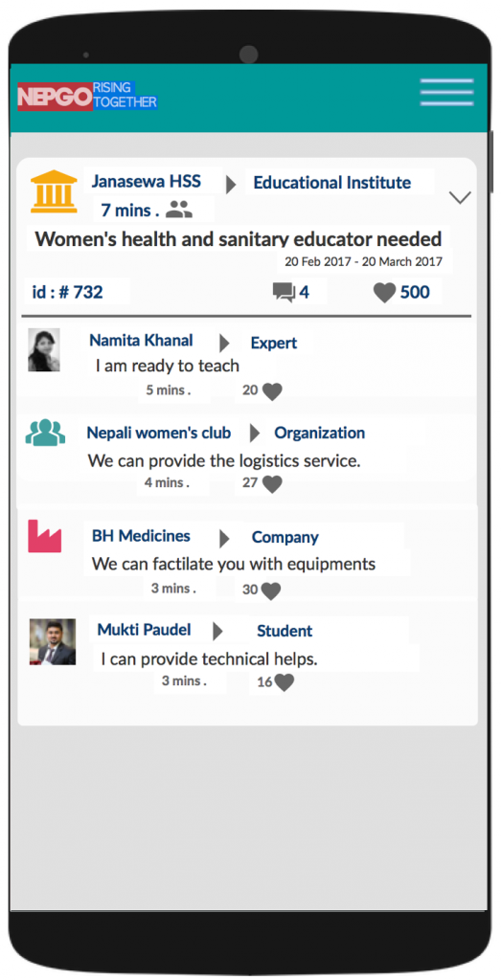Like Namita Khanal's comment heart

(272, 391)
